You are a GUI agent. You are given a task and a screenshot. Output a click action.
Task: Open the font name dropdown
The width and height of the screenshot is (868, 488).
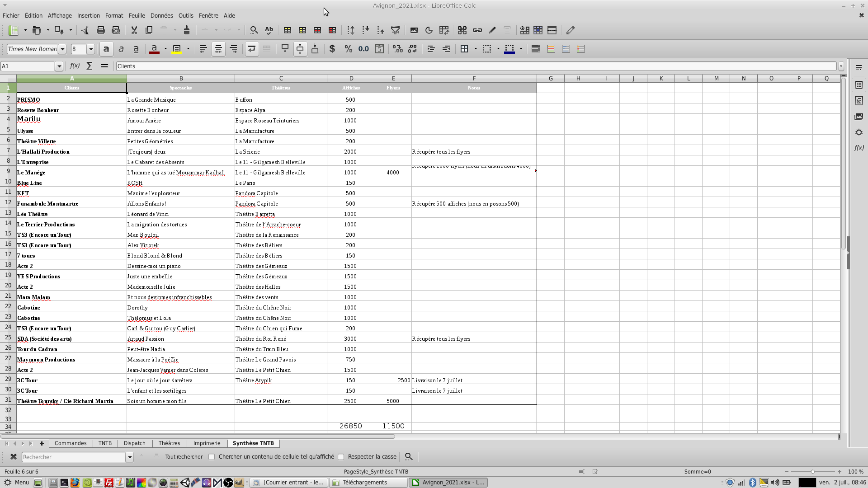tap(62, 49)
